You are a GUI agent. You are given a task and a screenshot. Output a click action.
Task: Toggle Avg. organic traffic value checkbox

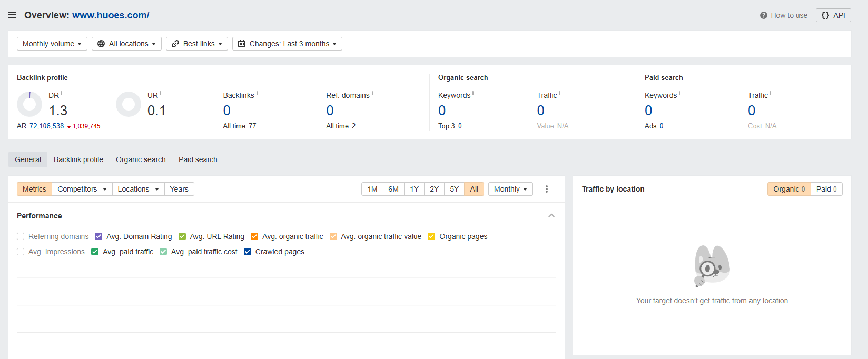pyautogui.click(x=333, y=236)
